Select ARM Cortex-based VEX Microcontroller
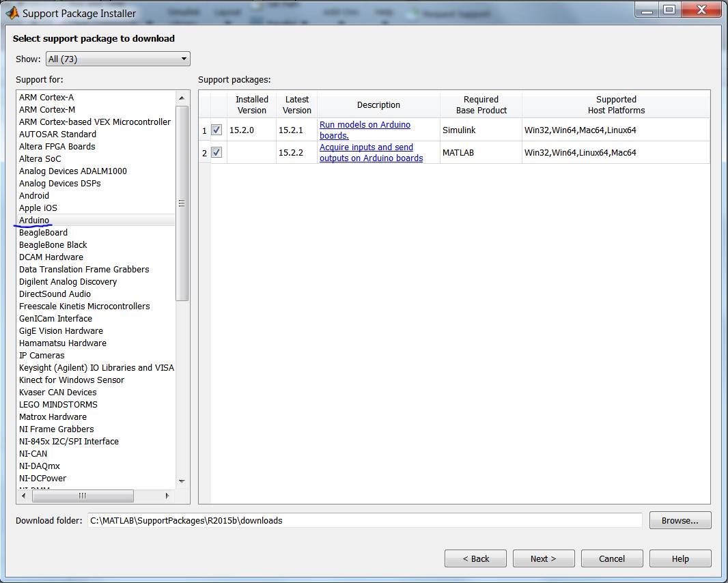 point(96,122)
